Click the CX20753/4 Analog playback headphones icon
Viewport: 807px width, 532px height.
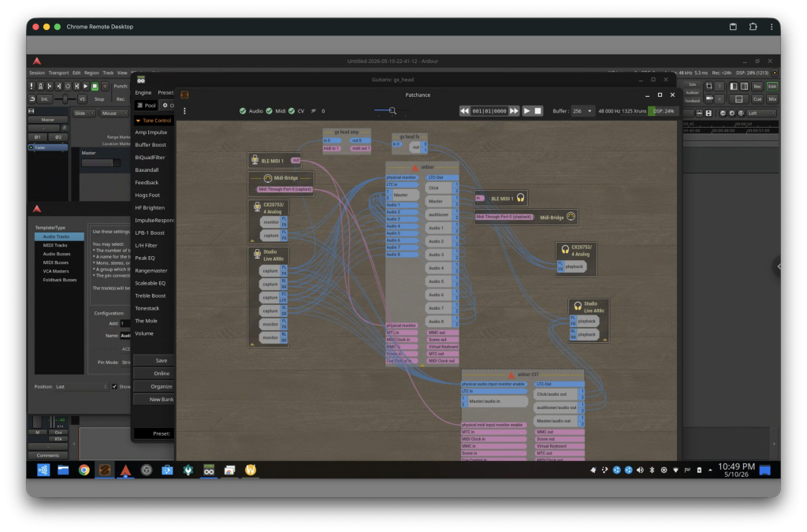tap(565, 250)
